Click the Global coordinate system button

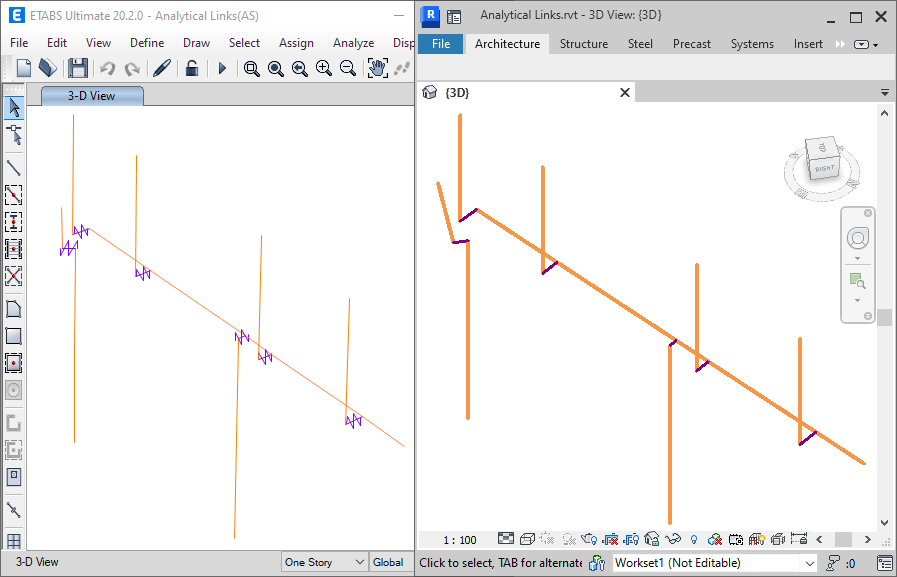390,562
